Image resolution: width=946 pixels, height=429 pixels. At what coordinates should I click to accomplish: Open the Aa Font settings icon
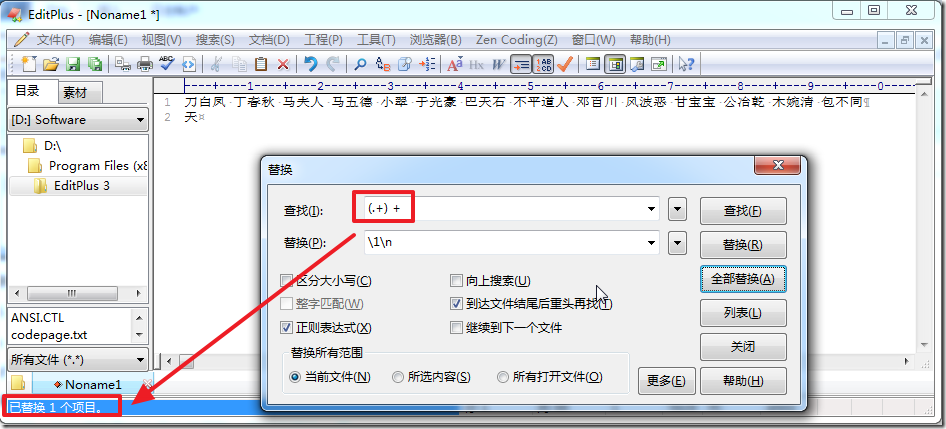[455, 64]
